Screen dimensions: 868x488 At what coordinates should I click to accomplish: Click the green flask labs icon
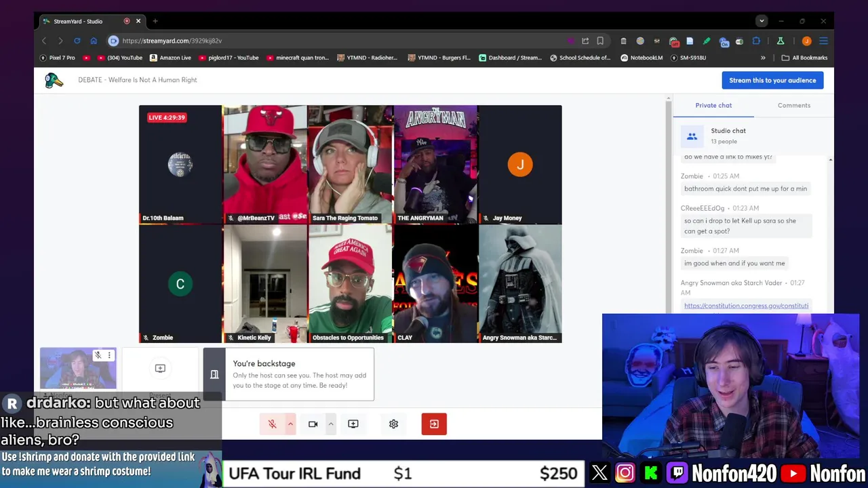click(781, 41)
